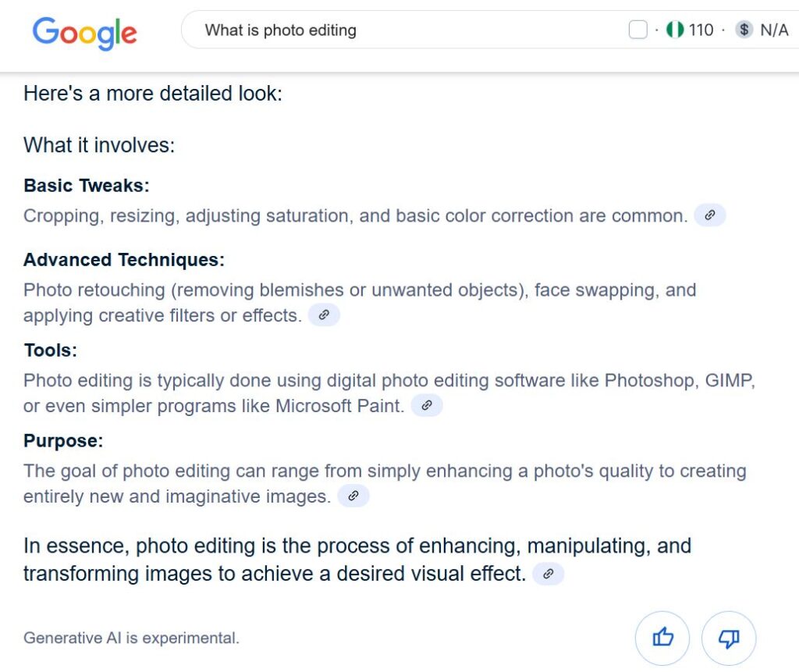Screen dimensions: 799x672
Task: Click the "What it involves:" subheading
Action: pos(99,145)
